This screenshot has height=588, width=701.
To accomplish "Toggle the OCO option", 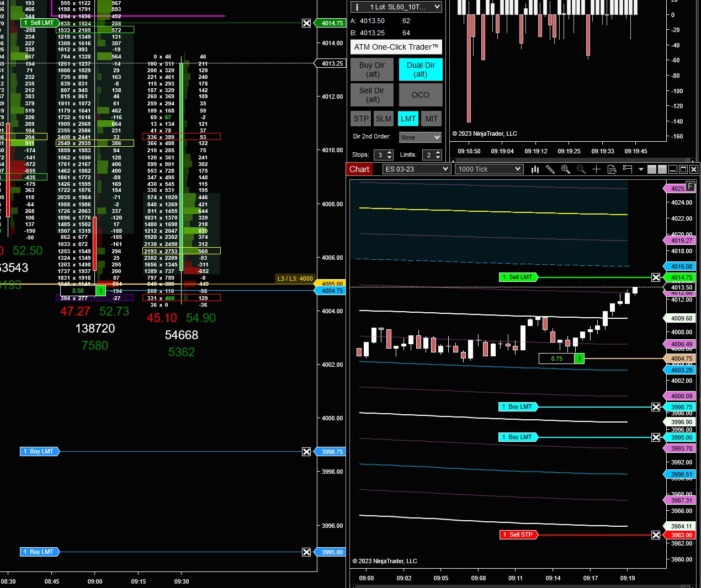I will 421,95.
